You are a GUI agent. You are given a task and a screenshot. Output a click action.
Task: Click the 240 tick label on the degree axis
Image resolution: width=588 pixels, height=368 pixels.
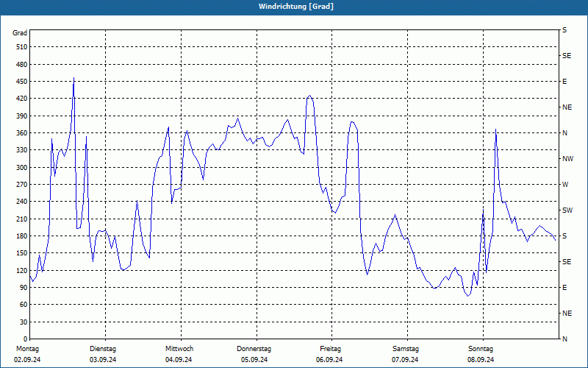22,201
